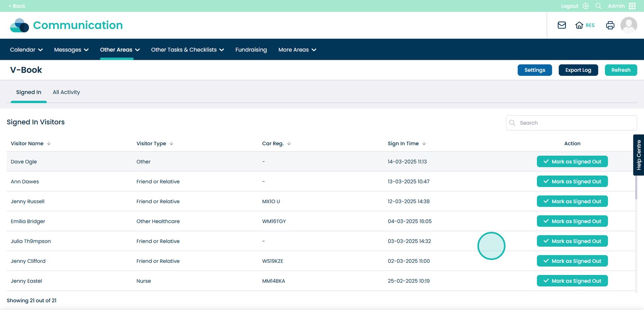This screenshot has height=310, width=644.
Task: Open the envelope mail icon
Action: [561, 25]
